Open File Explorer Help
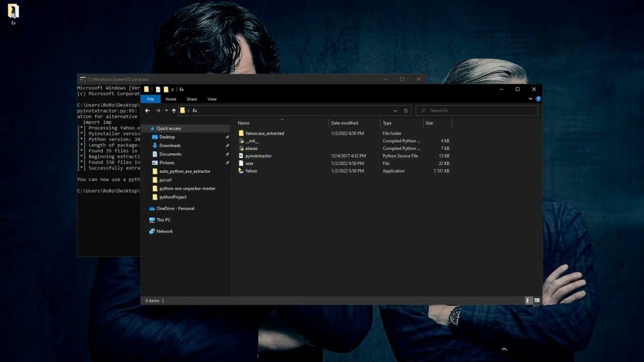This screenshot has height=362, width=644. pos(538,99)
